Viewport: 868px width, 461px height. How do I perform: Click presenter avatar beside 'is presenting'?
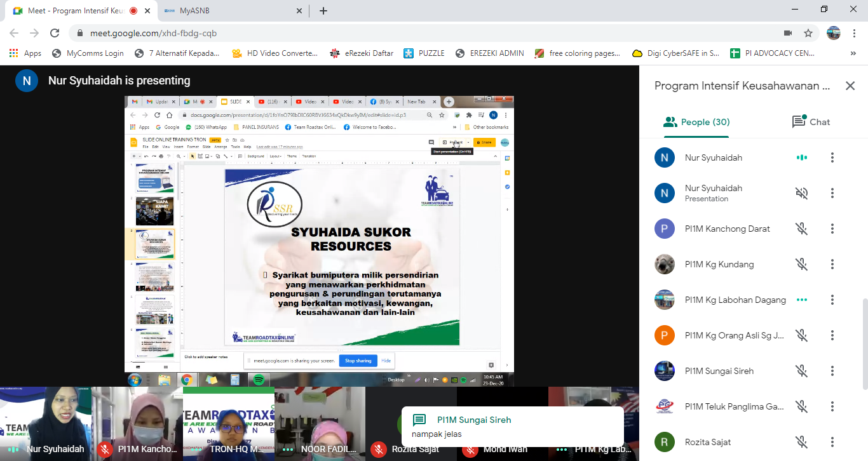pyautogui.click(x=27, y=81)
